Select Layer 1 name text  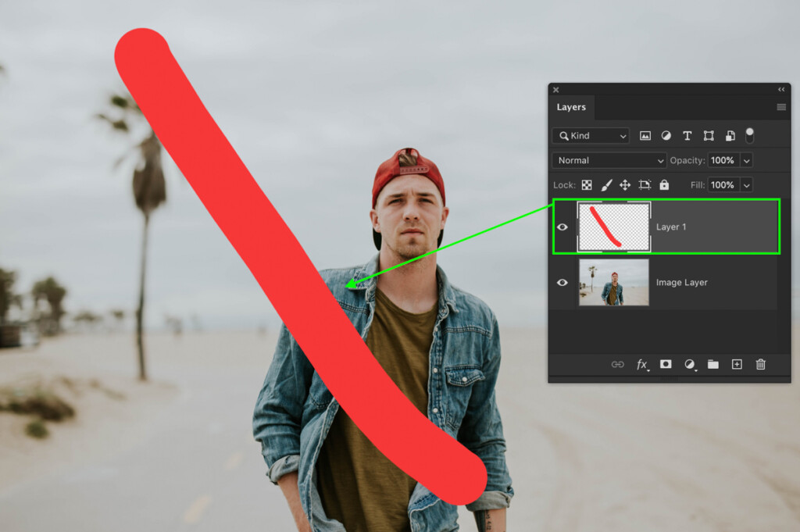click(671, 227)
